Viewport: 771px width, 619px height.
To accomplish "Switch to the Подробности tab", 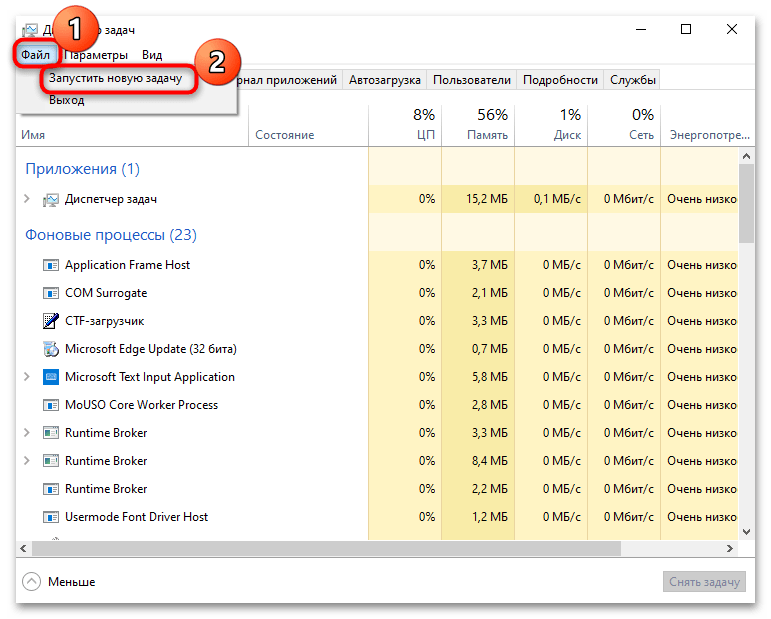I will tap(560, 80).
